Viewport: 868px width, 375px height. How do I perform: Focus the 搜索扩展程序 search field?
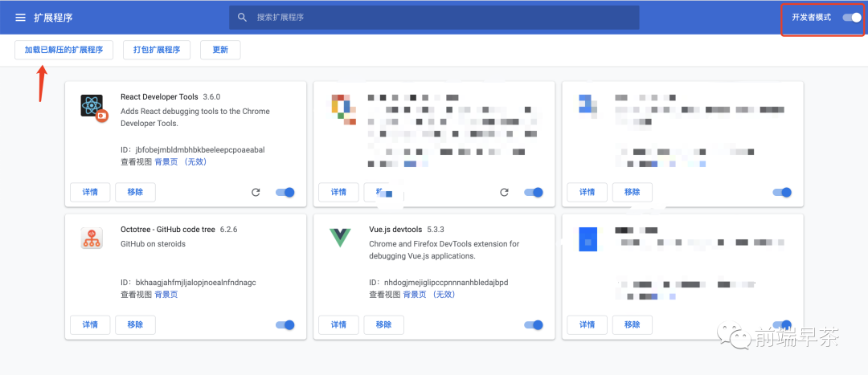tap(434, 18)
